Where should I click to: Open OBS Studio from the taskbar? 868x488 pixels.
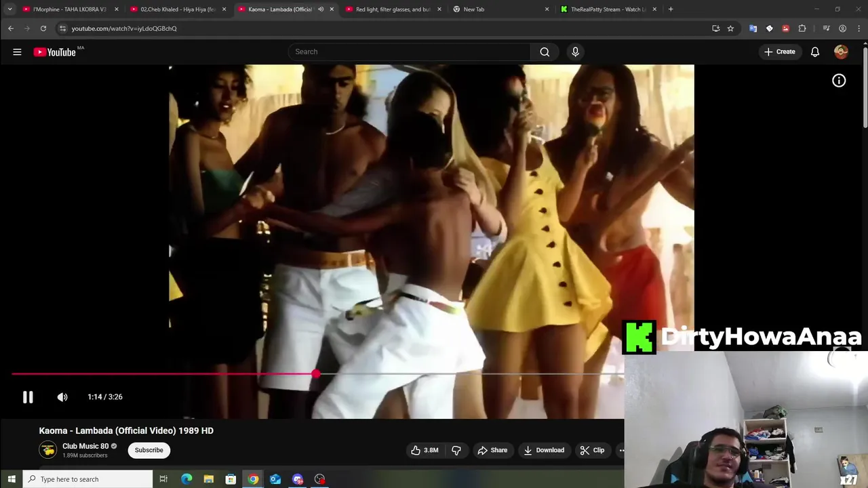[320, 479]
